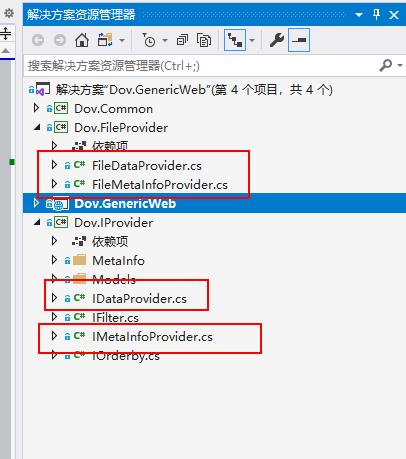Viewport: 406px width, 459px height.
Task: Toggle auto-hide pin in the title bar
Action: click(x=376, y=15)
